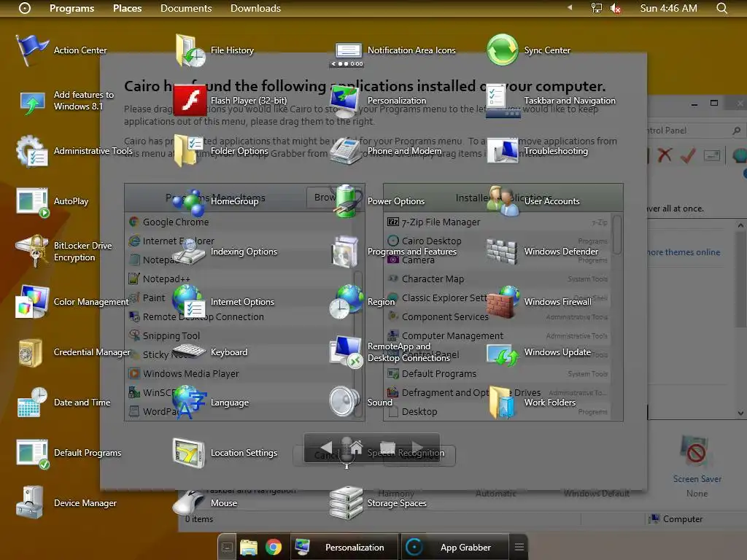Switch to App Grabber taskbar button

[x=454, y=547]
